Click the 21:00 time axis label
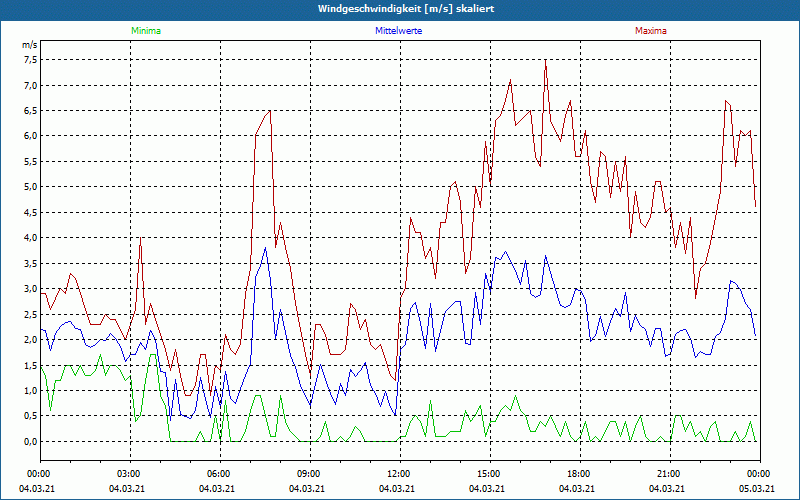Image resolution: width=800 pixels, height=500 pixels. (670, 474)
